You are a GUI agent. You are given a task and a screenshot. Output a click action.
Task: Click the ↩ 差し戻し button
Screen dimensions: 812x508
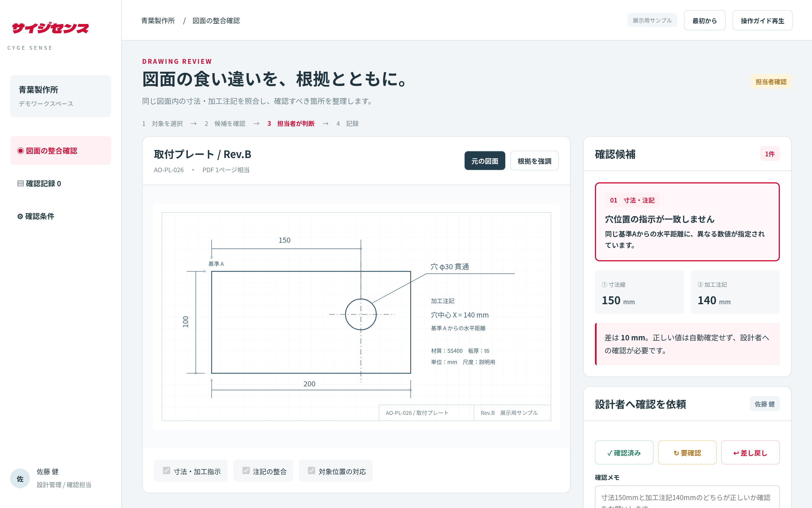(750, 453)
